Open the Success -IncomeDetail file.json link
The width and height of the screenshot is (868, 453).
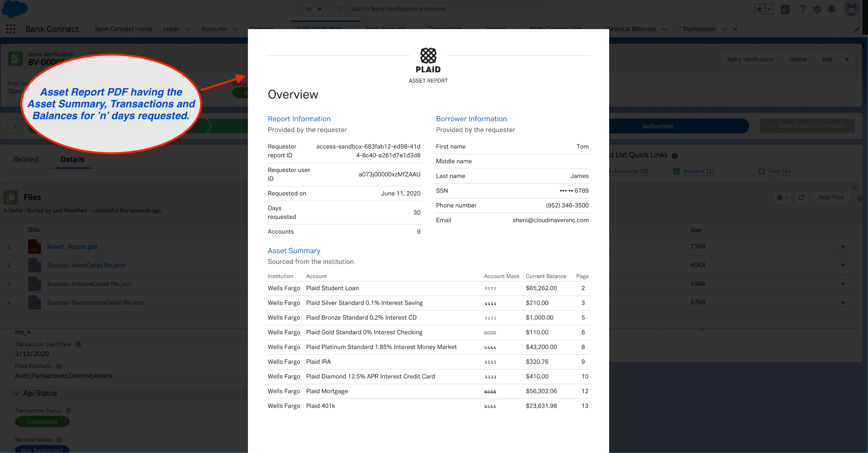click(89, 283)
